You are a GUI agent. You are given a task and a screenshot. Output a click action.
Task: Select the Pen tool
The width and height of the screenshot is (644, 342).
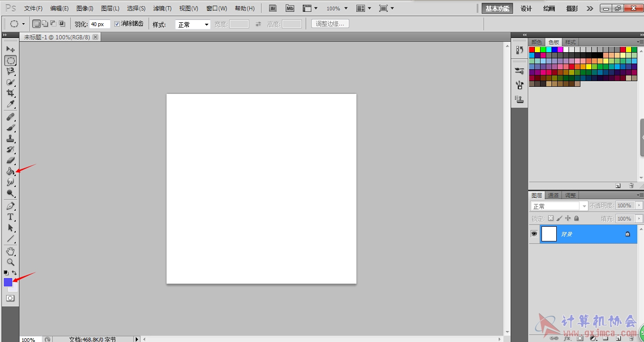(x=10, y=206)
